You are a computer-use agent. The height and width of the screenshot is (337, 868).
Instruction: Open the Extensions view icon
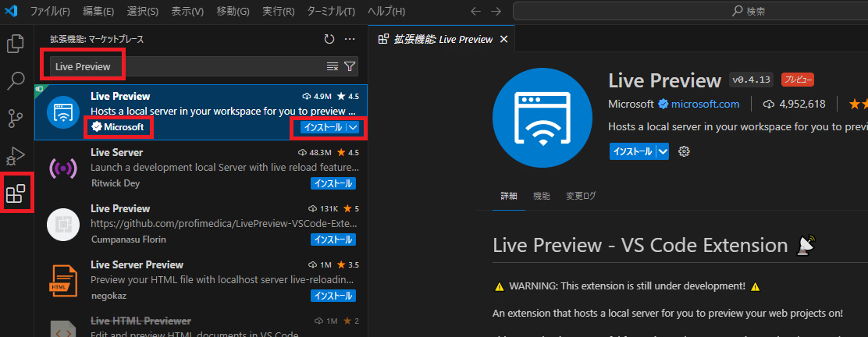tap(16, 193)
